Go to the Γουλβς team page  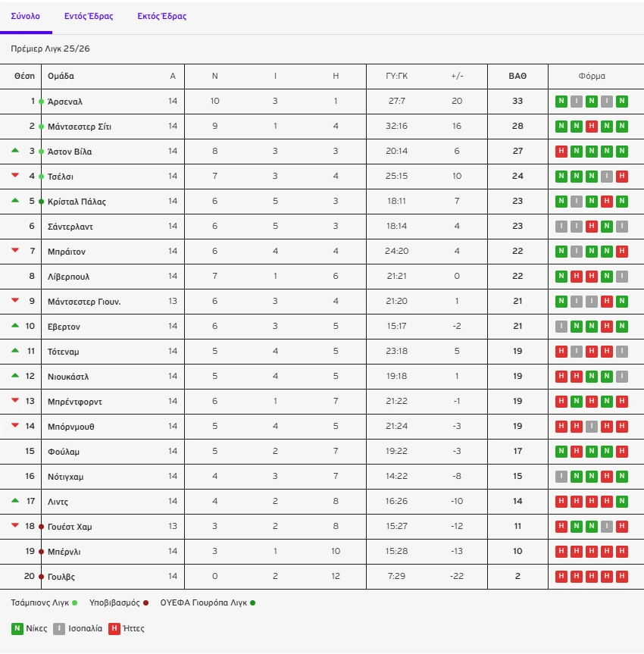(x=62, y=577)
